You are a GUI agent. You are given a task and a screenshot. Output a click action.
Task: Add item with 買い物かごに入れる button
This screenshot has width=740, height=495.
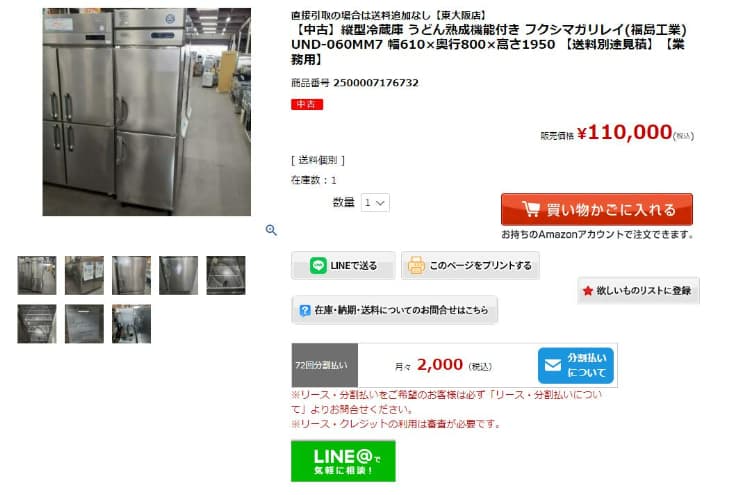click(x=597, y=209)
